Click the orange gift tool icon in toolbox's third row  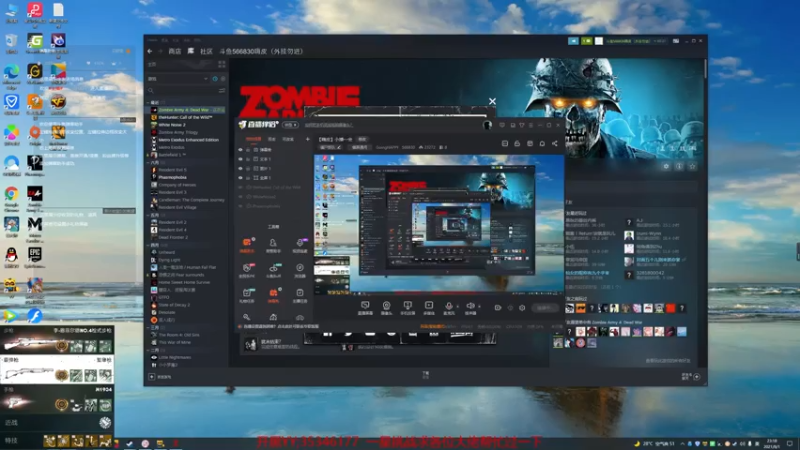pyautogui.click(x=273, y=294)
